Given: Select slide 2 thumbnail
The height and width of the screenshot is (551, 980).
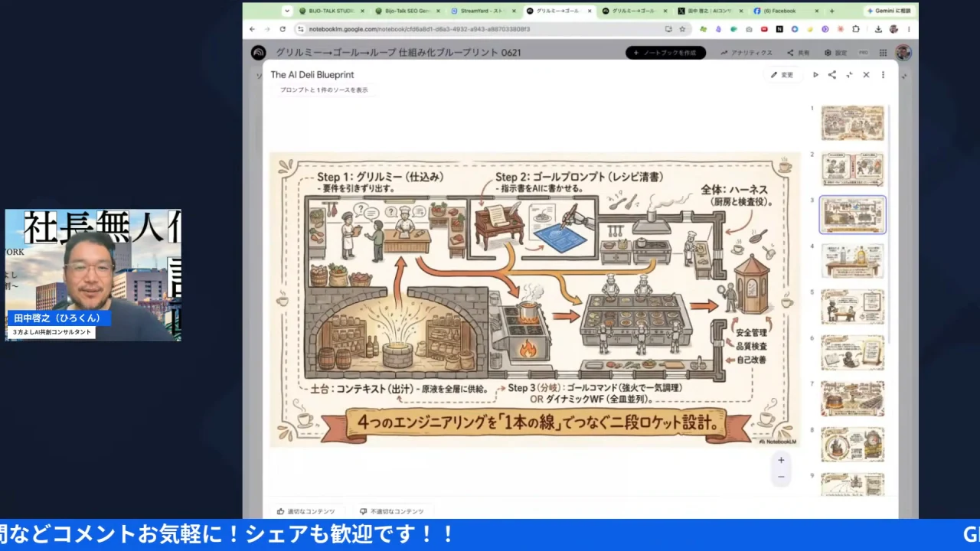Looking at the screenshot, I should [x=852, y=169].
